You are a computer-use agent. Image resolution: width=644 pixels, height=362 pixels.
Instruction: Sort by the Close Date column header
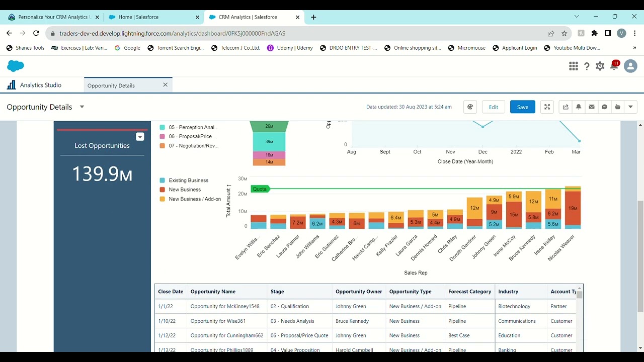171,292
